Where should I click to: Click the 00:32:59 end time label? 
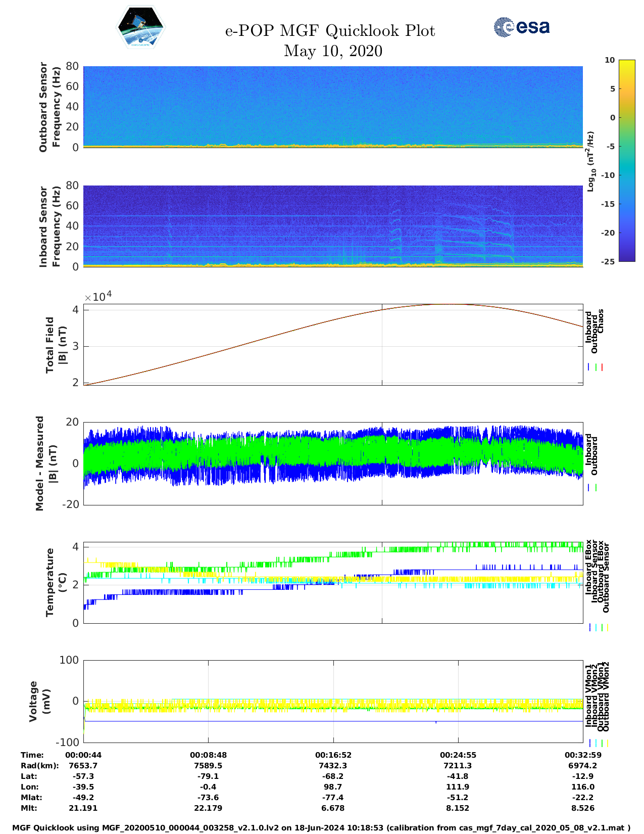click(x=582, y=755)
